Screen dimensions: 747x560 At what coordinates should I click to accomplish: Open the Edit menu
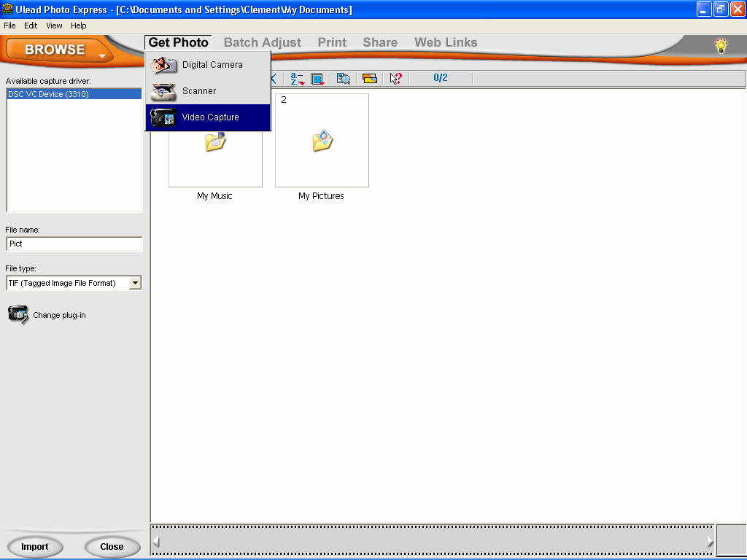pyautogui.click(x=31, y=26)
